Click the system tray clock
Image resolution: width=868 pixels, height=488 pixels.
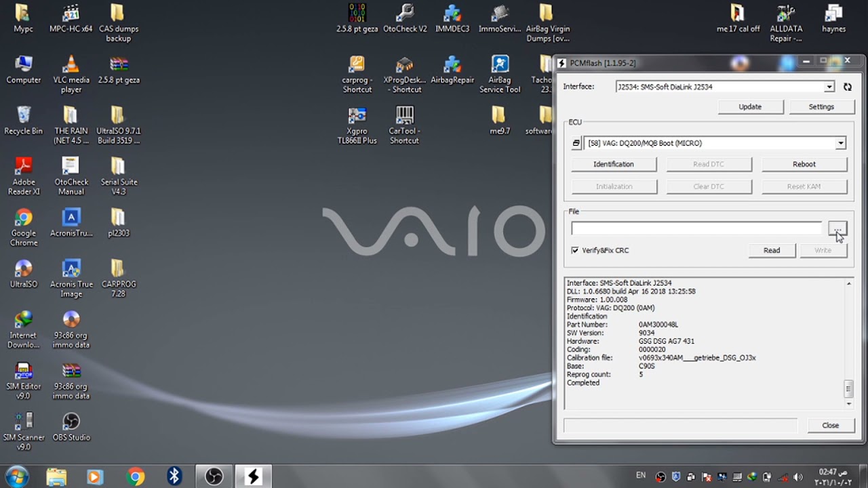(833, 476)
